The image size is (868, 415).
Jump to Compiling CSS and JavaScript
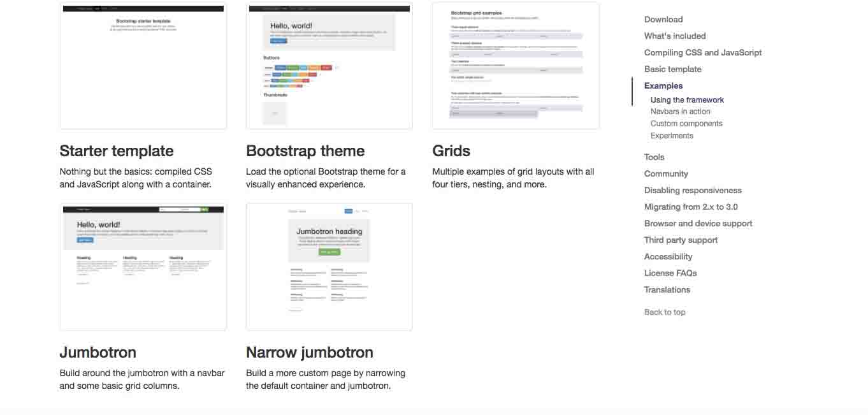point(703,53)
